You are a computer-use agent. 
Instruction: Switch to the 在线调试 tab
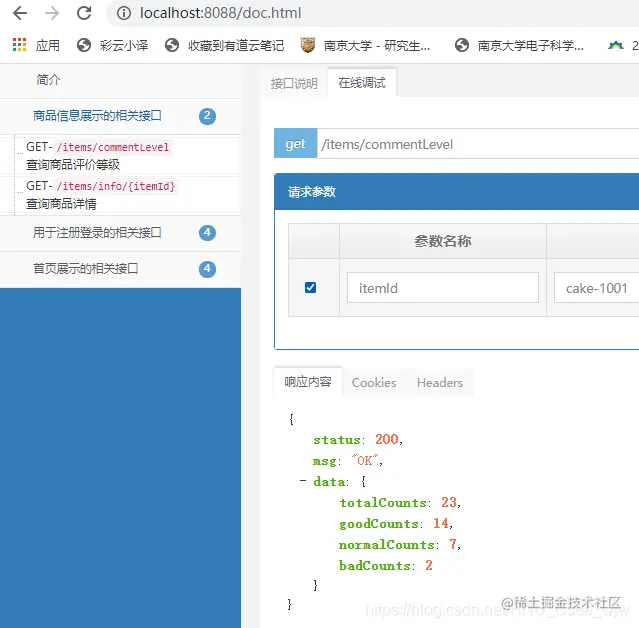[x=362, y=83]
